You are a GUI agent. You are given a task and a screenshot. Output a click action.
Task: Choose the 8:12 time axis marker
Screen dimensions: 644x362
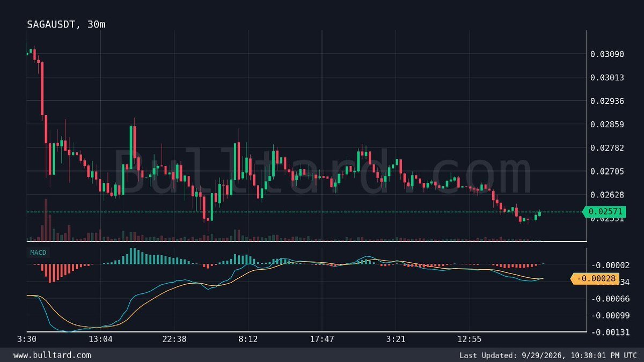click(248, 339)
